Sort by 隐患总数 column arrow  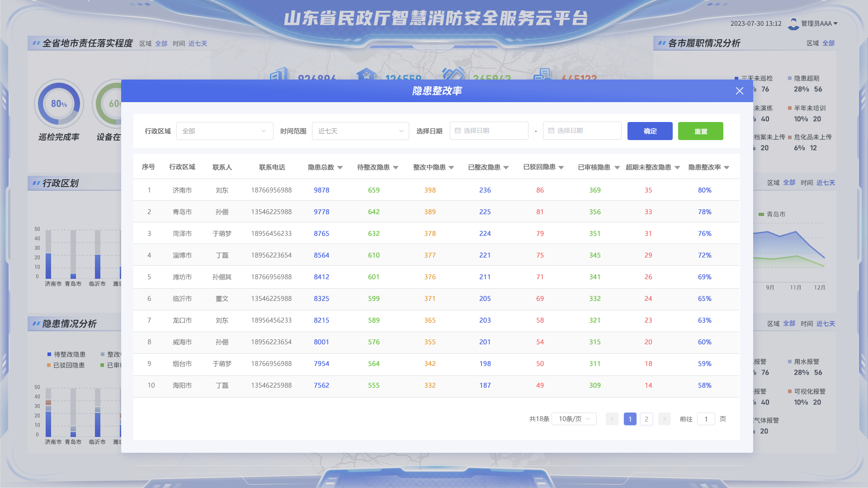tap(340, 168)
